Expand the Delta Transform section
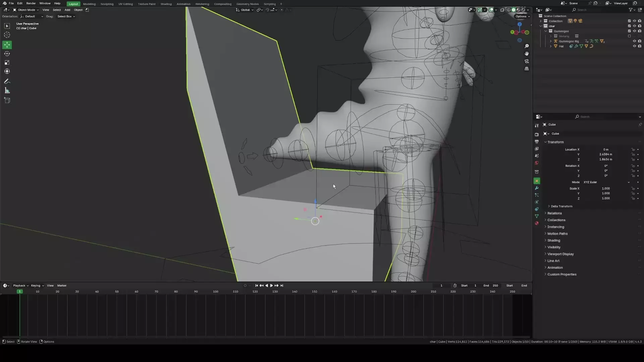Screen dimensions: 644x362 coord(561,206)
